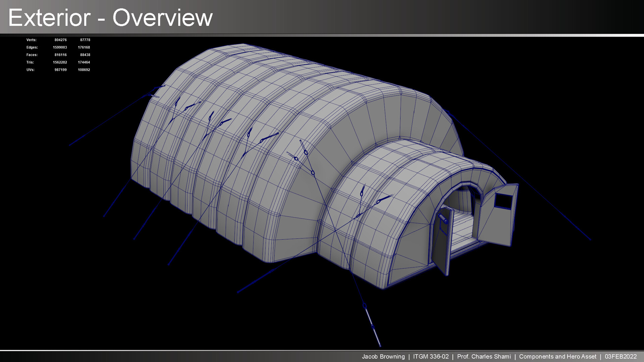The width and height of the screenshot is (644, 362).
Task: Select the course code 'ITGM 336-02'
Action: point(430,357)
